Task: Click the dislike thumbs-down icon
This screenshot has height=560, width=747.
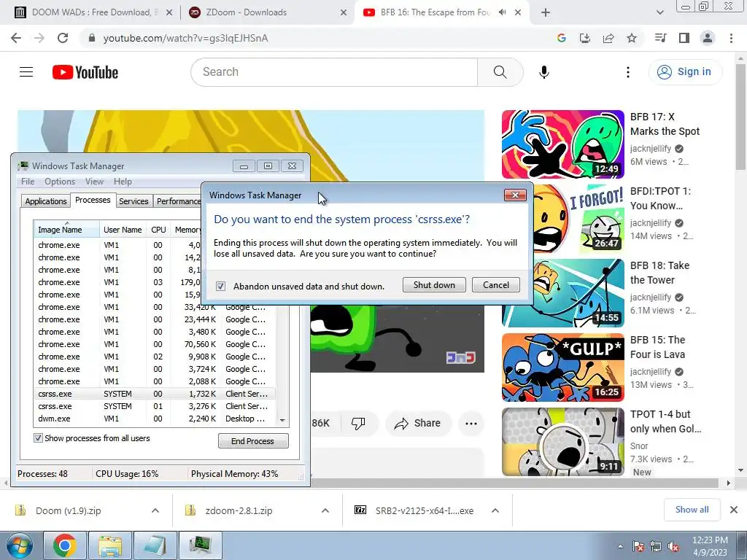Action: (x=357, y=423)
